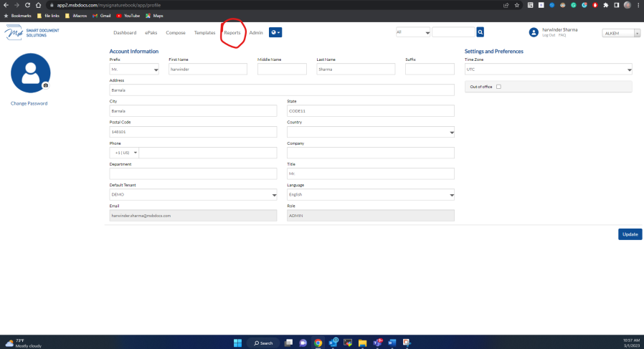Go to the browser home icon
Image resolution: width=644 pixels, height=349 pixels.
click(x=38, y=5)
